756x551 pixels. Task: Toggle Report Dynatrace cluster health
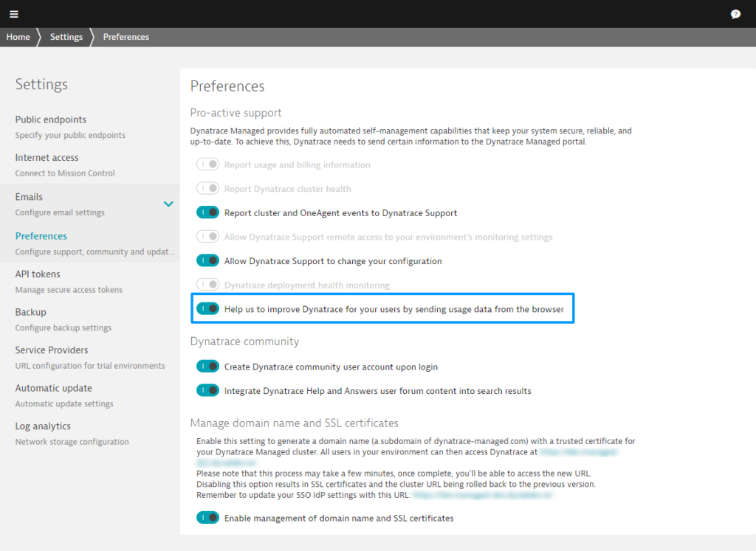[x=207, y=188]
